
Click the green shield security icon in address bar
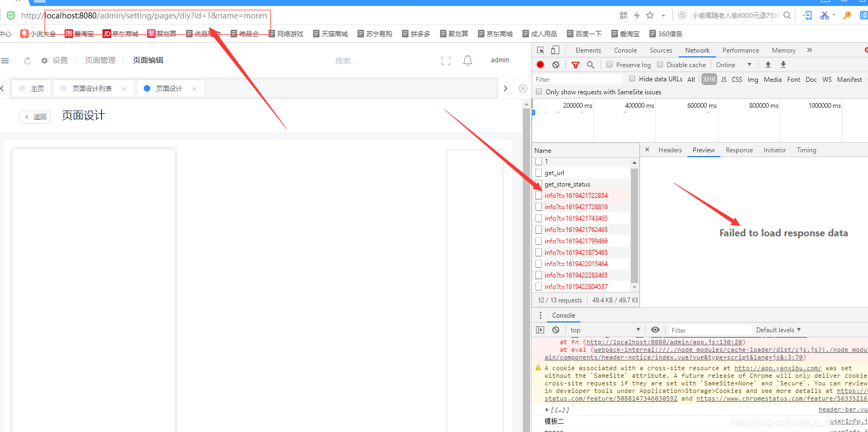[11, 15]
